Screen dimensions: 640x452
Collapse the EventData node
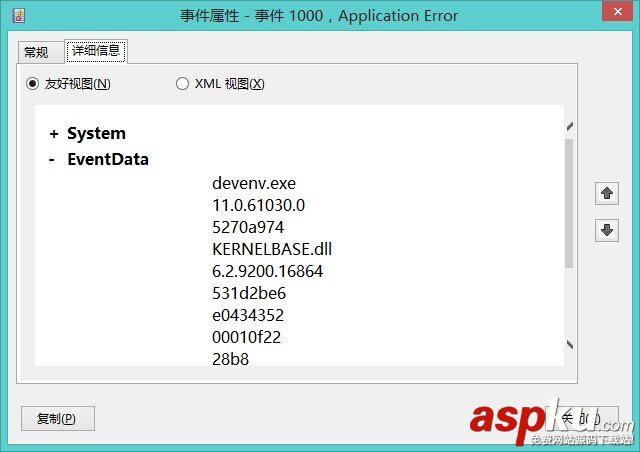(x=51, y=160)
